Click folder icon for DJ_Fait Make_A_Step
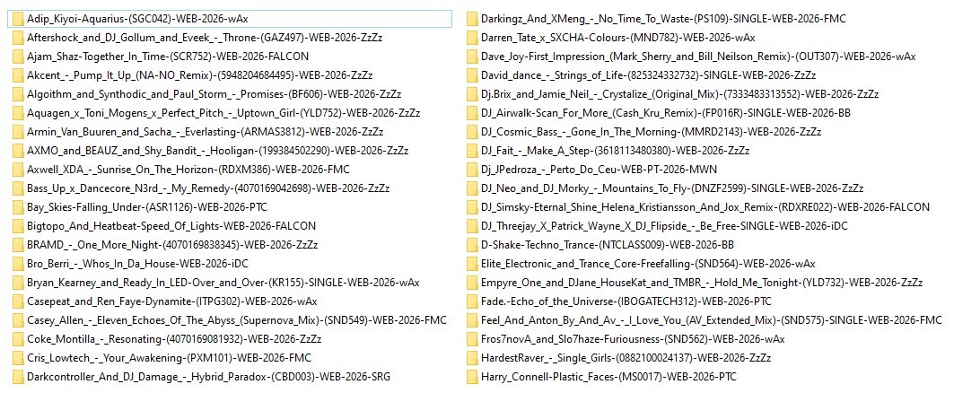The width and height of the screenshot is (980, 393). coord(472,151)
